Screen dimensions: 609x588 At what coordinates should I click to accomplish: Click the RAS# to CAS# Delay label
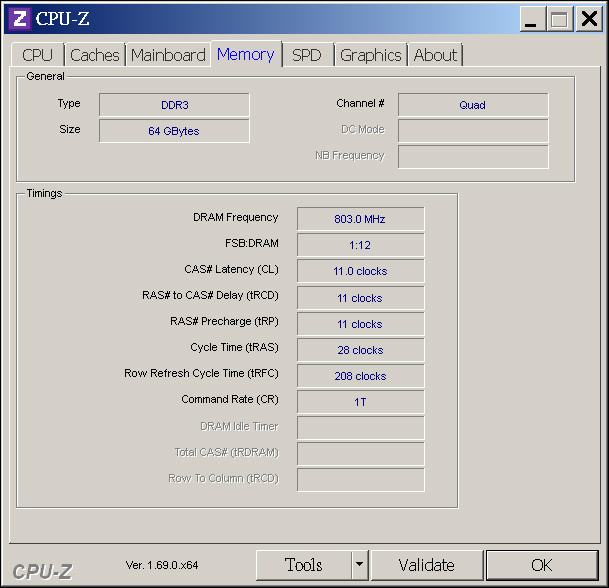[x=211, y=296]
